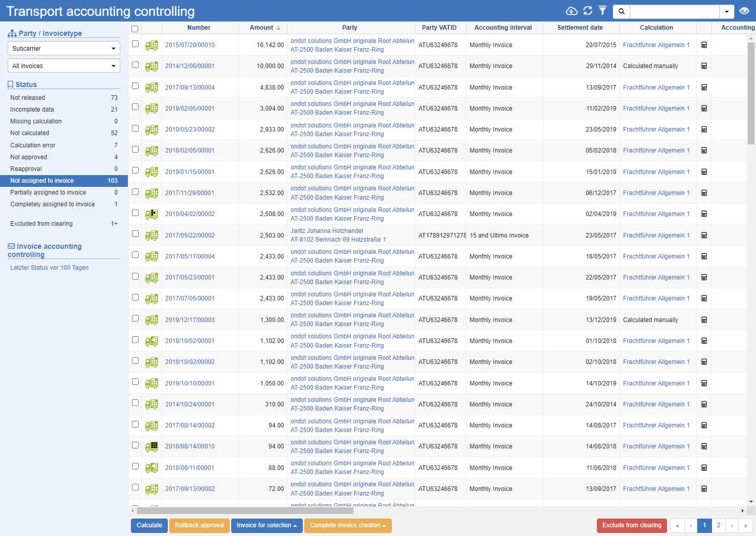Image resolution: width=756 pixels, height=536 pixels.
Task: Click the search magnifier icon
Action: (x=621, y=11)
